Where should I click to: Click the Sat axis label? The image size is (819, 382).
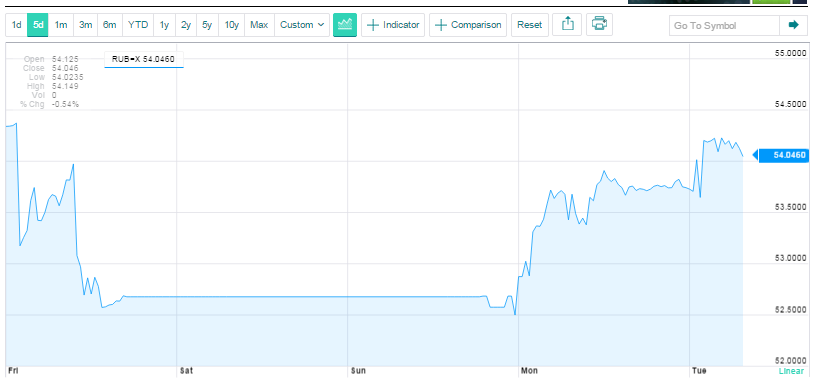pyautogui.click(x=186, y=371)
